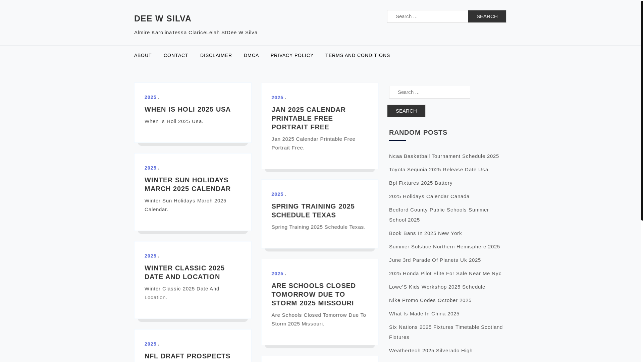The width and height of the screenshot is (644, 362).
Task: Open the Contact menu item
Action: 176,55
